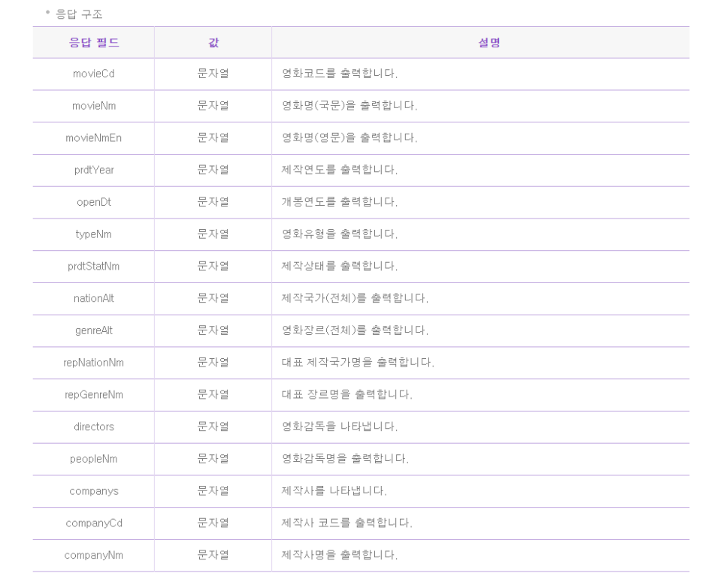
Task: Select description '제작사를 나타냅니다.'
Action: pos(334,491)
